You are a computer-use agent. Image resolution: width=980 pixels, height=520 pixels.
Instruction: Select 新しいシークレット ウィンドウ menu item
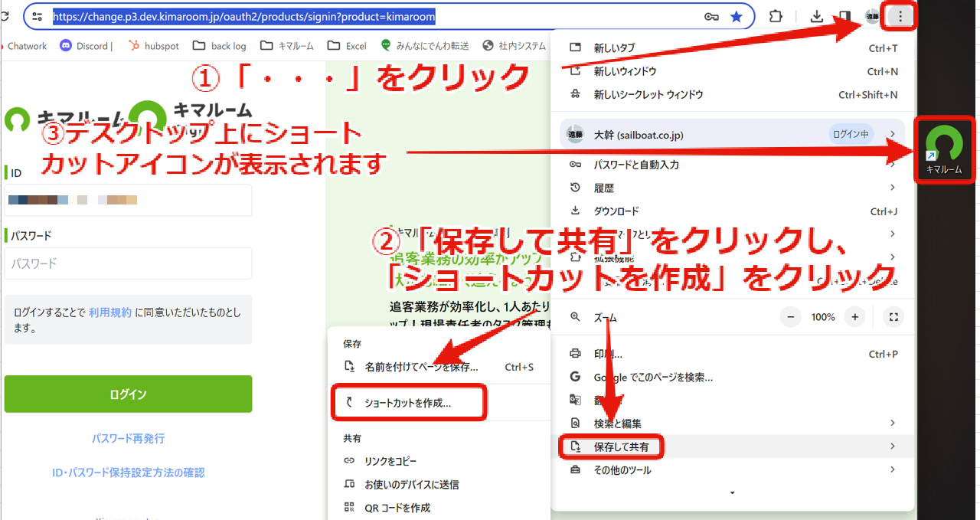point(733,94)
